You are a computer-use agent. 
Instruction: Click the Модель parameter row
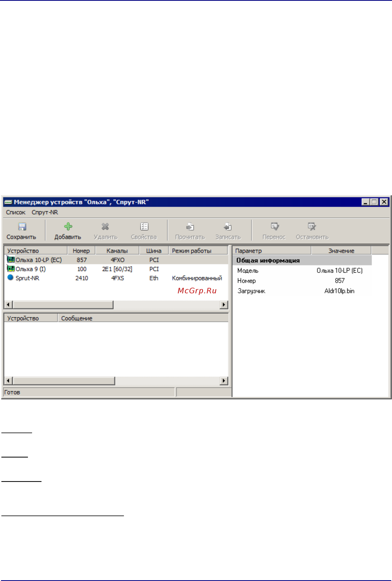pos(302,271)
